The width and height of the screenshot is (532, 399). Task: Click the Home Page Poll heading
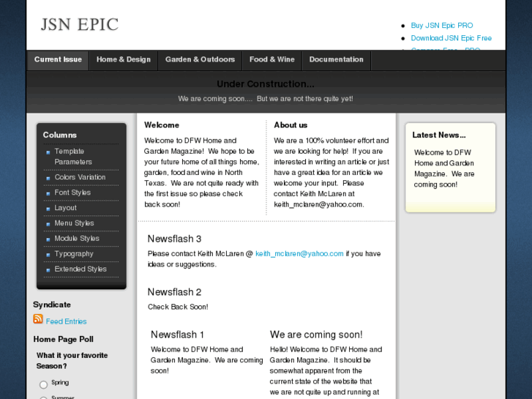coord(64,339)
